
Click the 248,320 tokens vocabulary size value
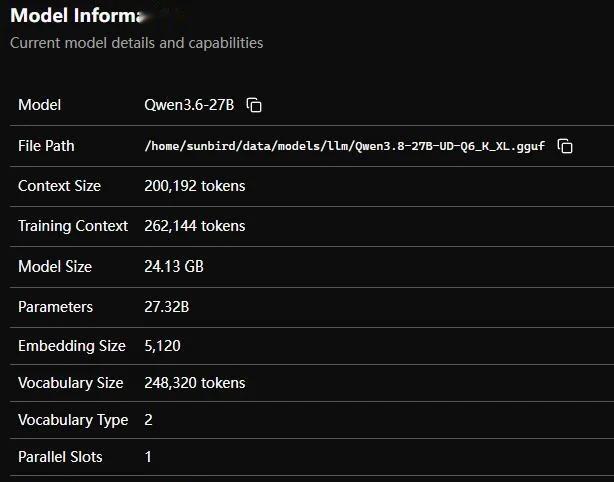tap(195, 383)
